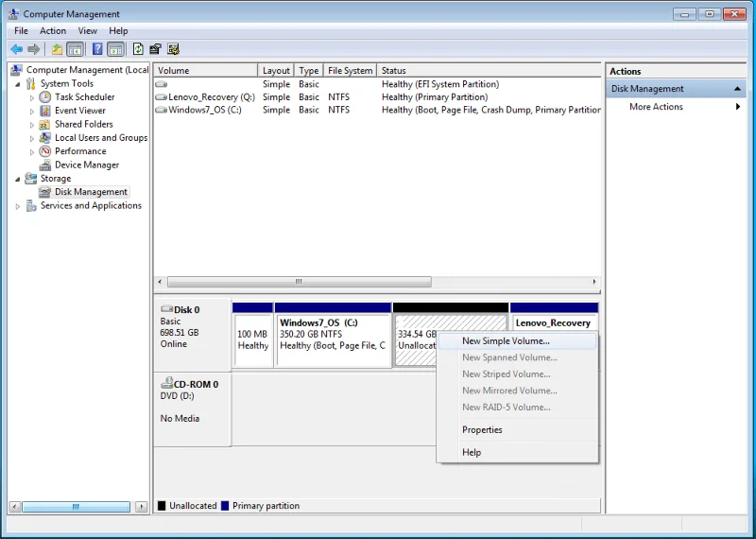Expand Local Users and Groups node

[32, 138]
